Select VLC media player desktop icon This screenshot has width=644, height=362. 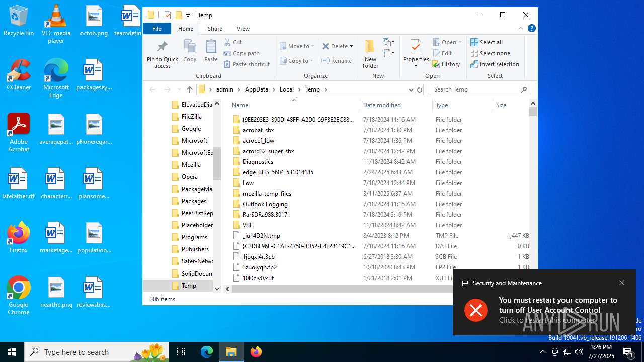click(56, 24)
